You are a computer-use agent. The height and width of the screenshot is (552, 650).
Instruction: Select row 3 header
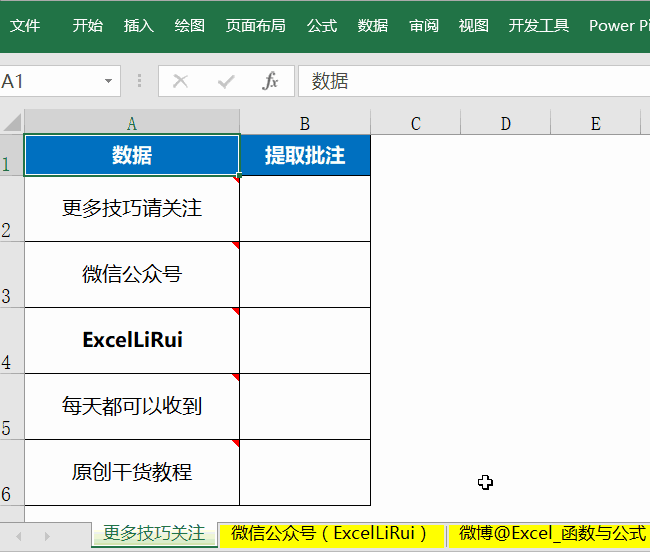pos(12,275)
